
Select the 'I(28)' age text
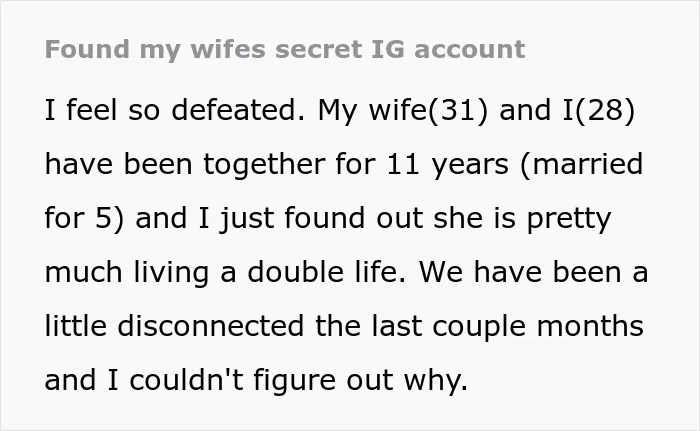(x=598, y=110)
